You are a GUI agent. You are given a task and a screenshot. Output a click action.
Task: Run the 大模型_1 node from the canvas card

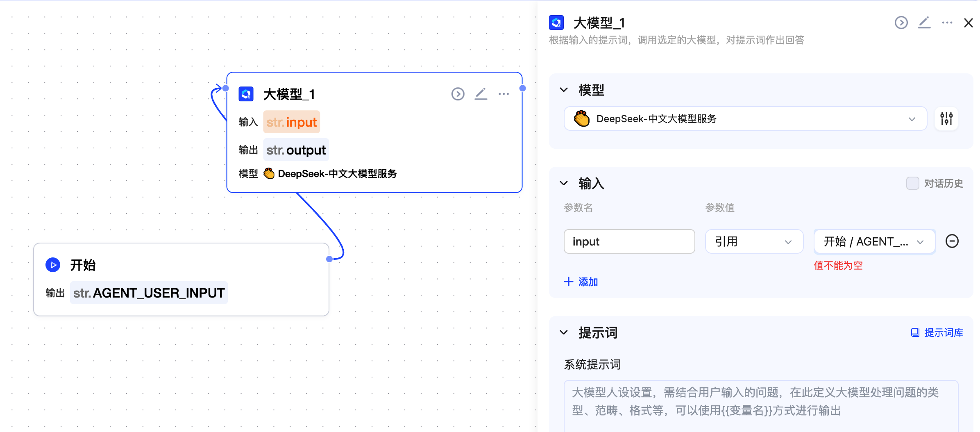pos(458,94)
